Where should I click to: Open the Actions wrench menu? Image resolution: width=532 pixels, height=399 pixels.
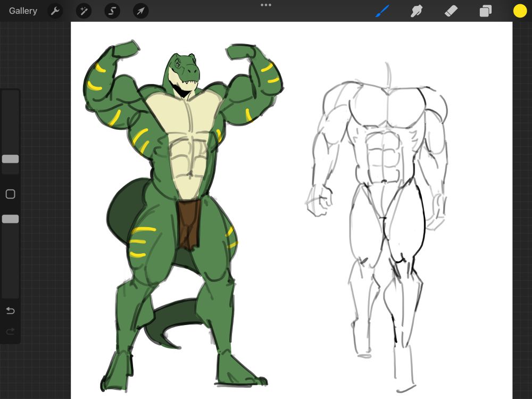pos(55,11)
